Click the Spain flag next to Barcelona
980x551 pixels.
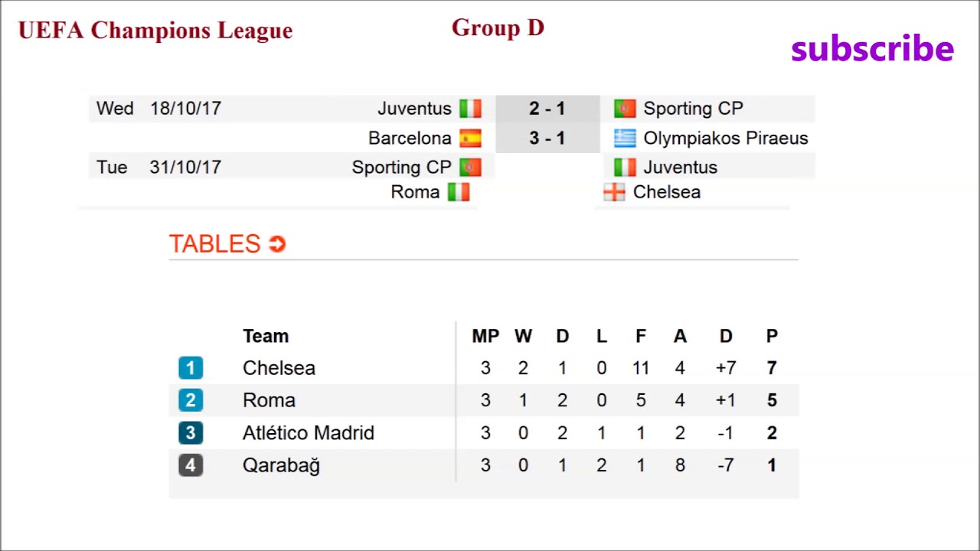click(470, 139)
